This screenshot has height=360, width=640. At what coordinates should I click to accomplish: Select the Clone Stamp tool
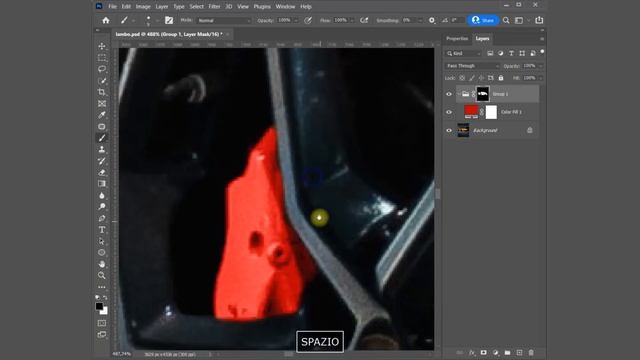[102, 149]
